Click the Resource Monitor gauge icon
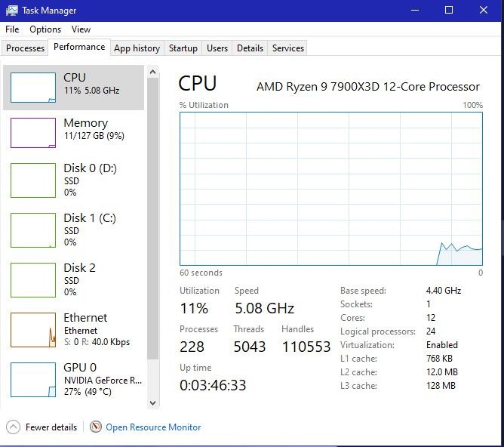The height and width of the screenshot is (447, 504). click(96, 427)
